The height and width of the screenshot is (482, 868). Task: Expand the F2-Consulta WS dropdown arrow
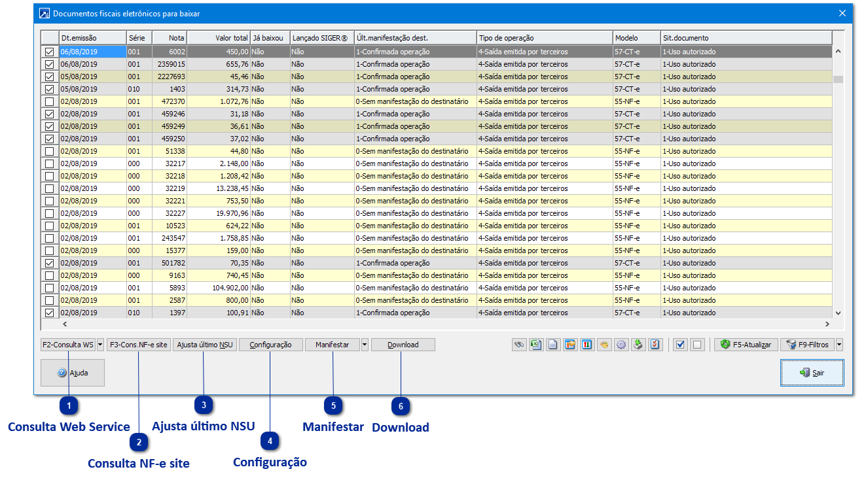click(100, 345)
